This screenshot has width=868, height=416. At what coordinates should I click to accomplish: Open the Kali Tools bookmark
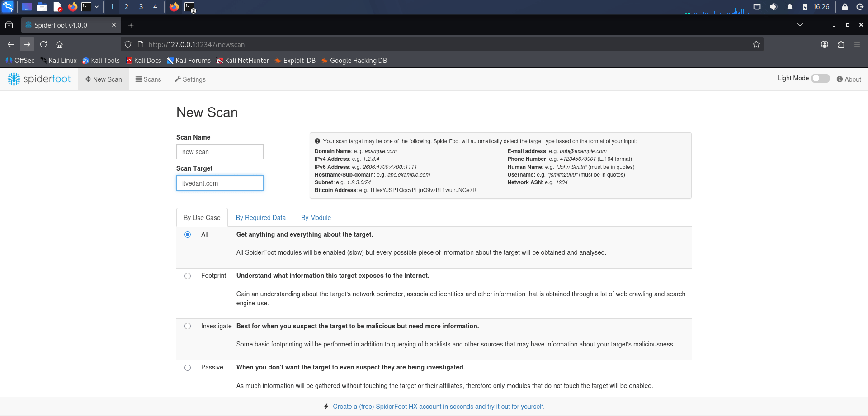tap(101, 61)
